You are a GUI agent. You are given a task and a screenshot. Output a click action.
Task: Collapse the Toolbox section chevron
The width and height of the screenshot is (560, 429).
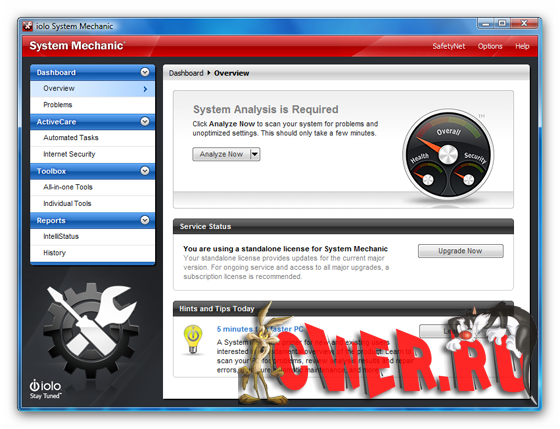(145, 171)
